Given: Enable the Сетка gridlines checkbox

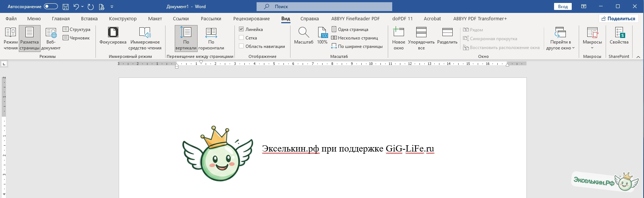Looking at the screenshot, I should 241,38.
